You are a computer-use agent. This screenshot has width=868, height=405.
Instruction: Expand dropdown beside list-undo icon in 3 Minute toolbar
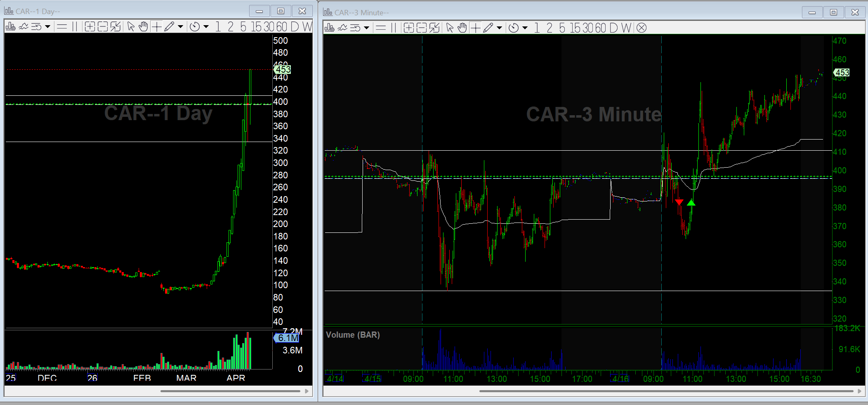[366, 28]
